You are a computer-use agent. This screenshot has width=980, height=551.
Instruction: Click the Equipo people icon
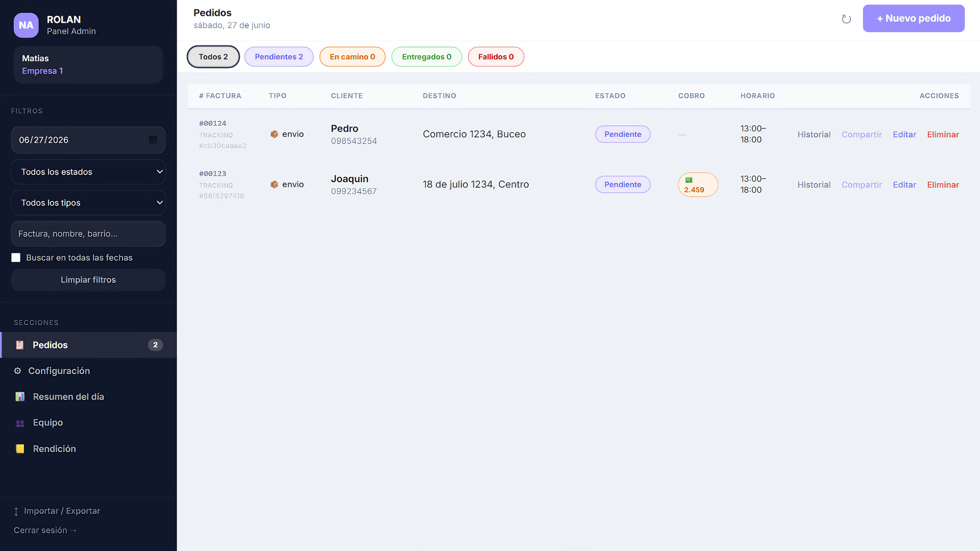click(20, 422)
